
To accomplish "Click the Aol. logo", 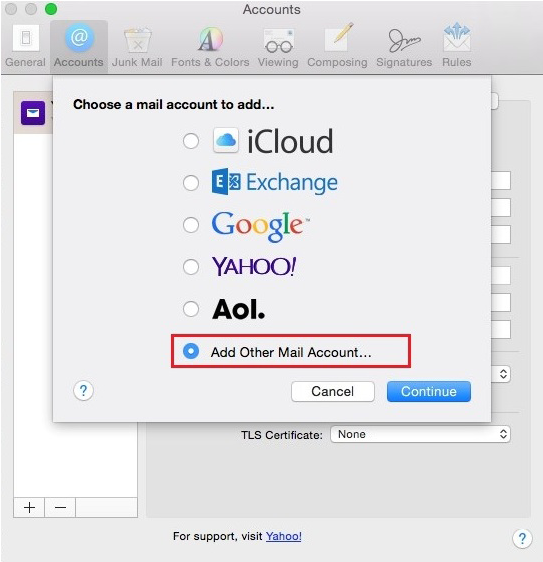I will (239, 309).
